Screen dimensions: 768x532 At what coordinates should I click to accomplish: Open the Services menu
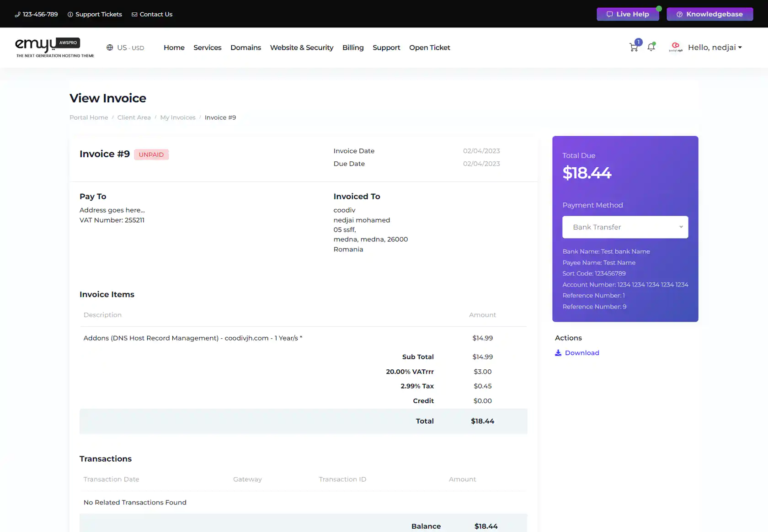click(207, 48)
